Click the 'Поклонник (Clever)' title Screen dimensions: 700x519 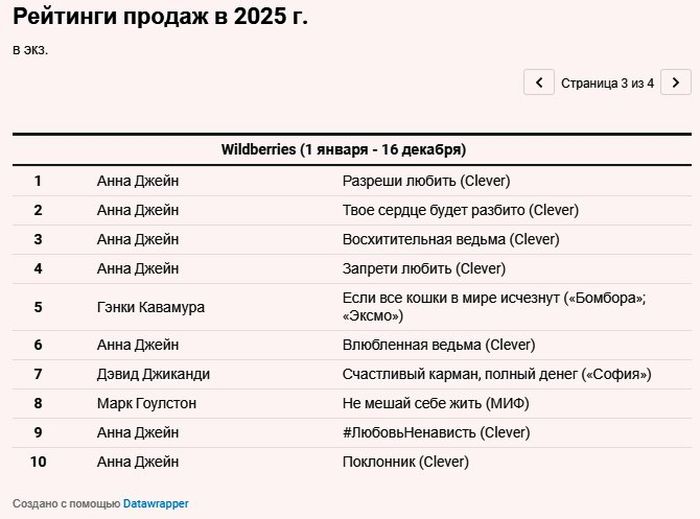click(x=405, y=461)
